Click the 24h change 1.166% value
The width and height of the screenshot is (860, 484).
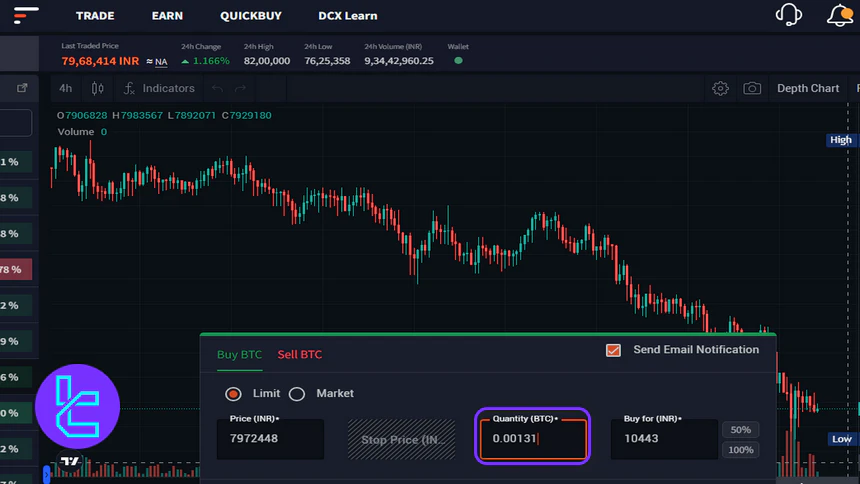click(x=205, y=61)
